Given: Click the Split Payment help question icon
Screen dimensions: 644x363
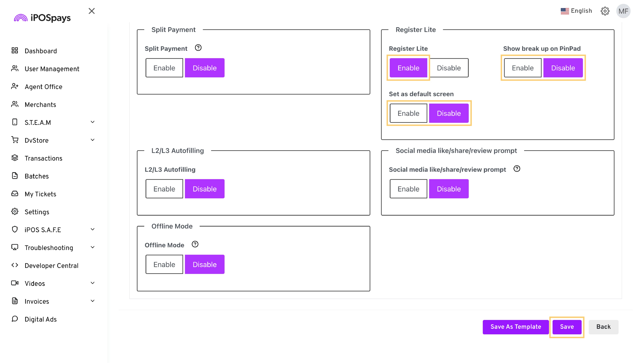Looking at the screenshot, I should pyautogui.click(x=198, y=48).
